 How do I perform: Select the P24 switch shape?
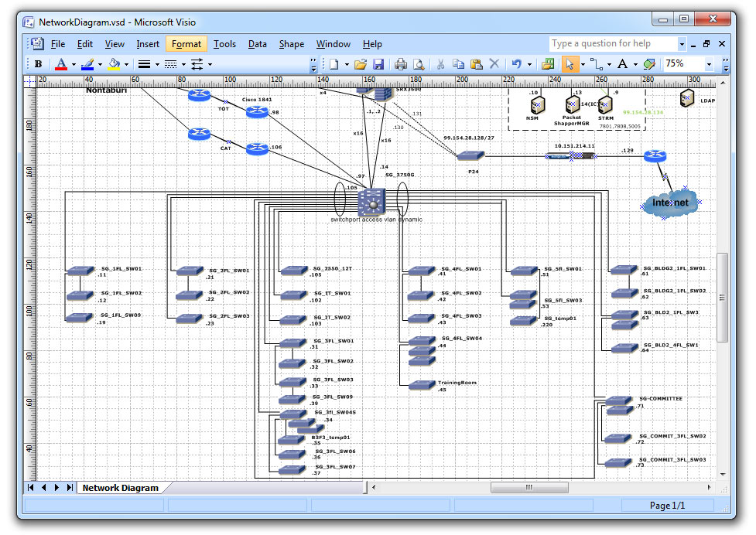click(470, 155)
